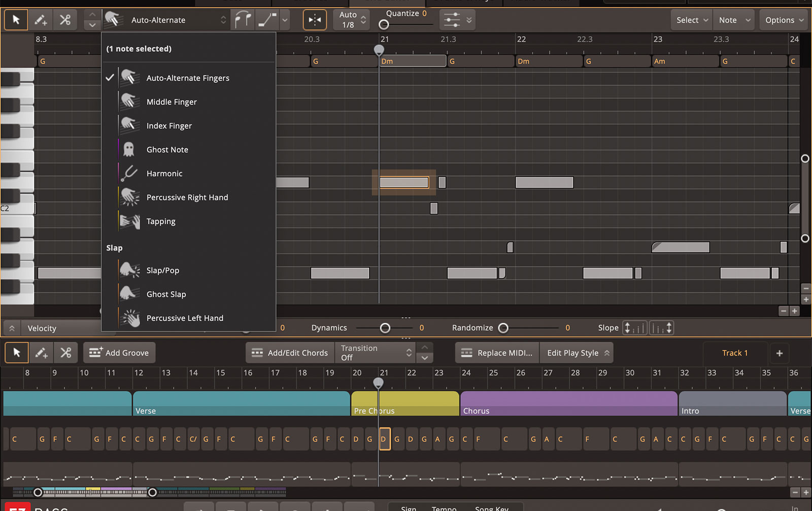
Task: Click the Add/Edit Chords button
Action: [290, 353]
